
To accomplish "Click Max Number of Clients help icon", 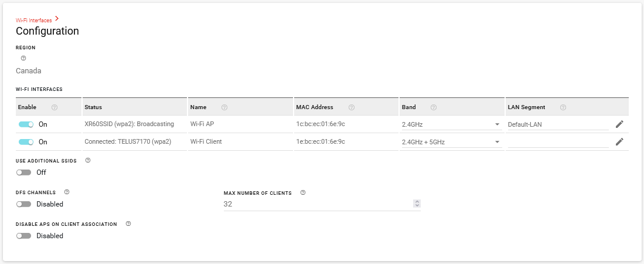I will tap(303, 192).
